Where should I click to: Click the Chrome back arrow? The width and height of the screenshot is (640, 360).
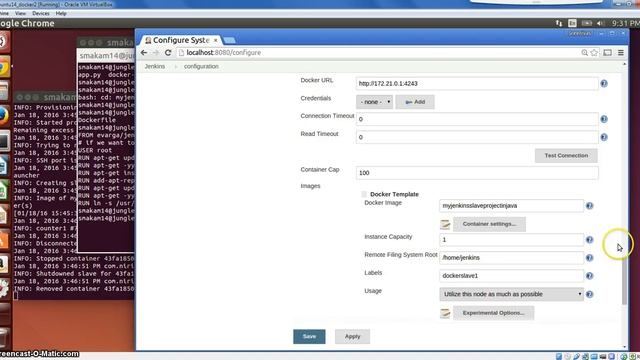144,53
